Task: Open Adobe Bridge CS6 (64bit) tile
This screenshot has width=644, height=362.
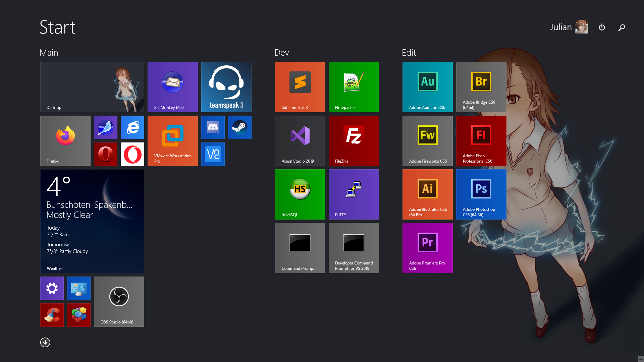Action: tap(481, 87)
